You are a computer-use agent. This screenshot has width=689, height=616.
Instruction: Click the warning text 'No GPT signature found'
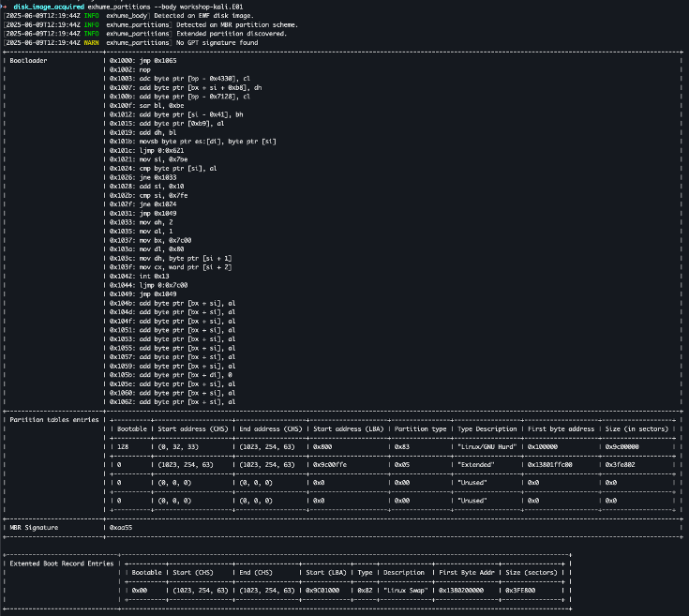(217, 42)
